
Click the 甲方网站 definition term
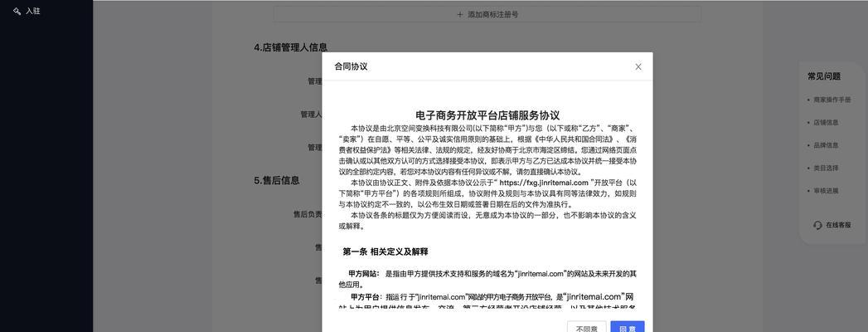(363, 274)
